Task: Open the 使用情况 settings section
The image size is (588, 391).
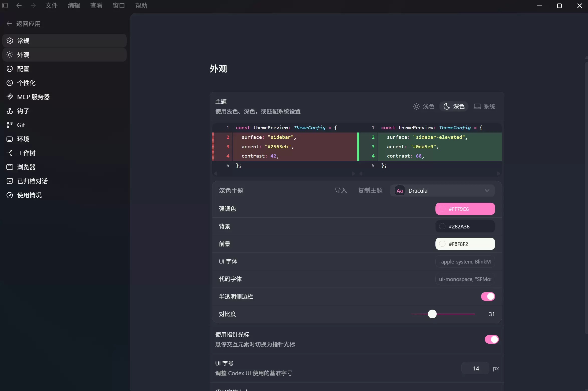Action: (x=64, y=195)
